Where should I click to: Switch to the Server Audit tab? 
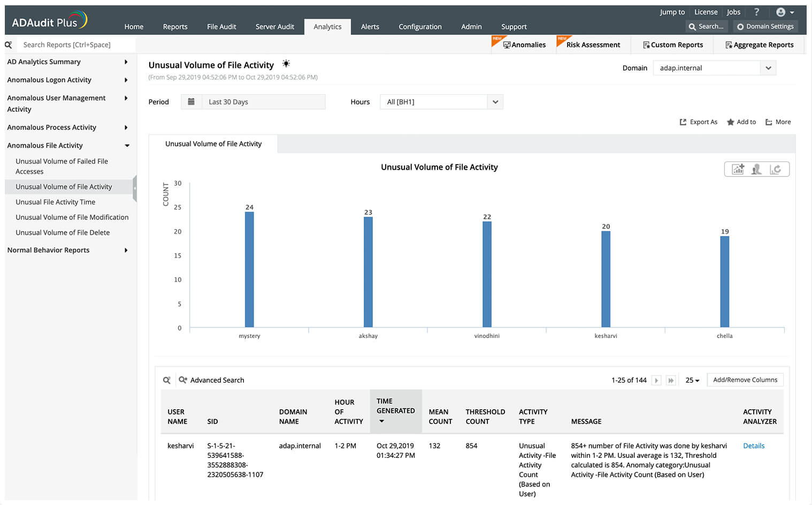pos(274,26)
